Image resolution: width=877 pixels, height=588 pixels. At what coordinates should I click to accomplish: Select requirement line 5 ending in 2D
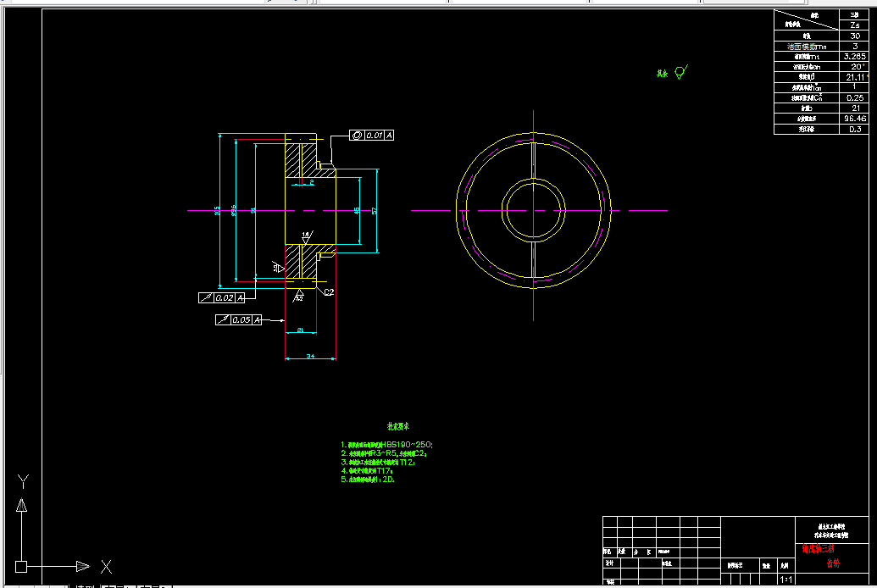point(368,480)
